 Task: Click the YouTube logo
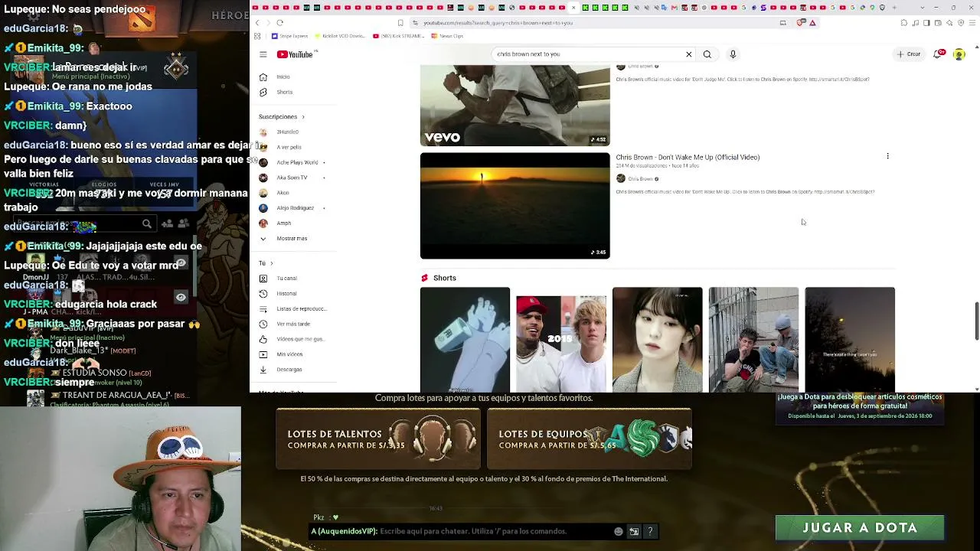(296, 54)
